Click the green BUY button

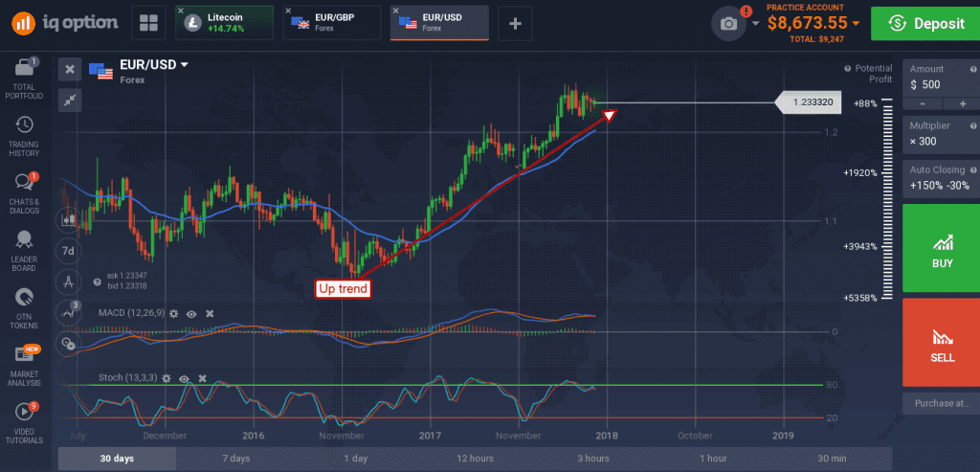[x=942, y=248]
